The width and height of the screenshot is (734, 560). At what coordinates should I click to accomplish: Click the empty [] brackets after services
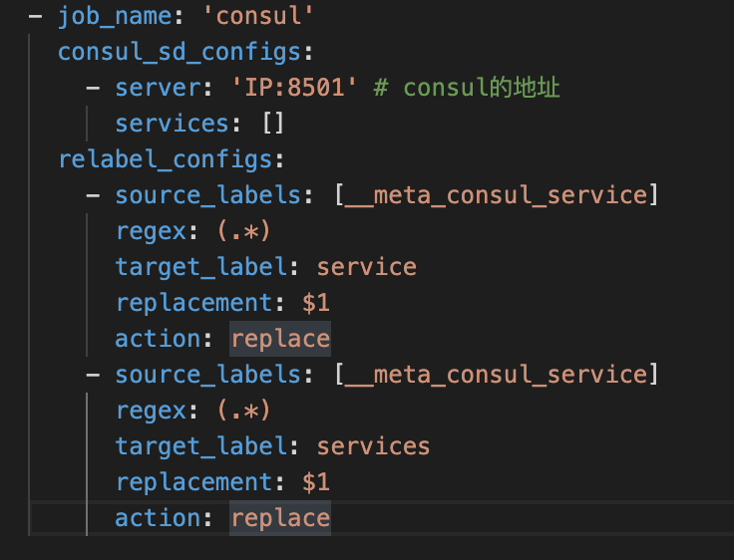click(x=273, y=124)
